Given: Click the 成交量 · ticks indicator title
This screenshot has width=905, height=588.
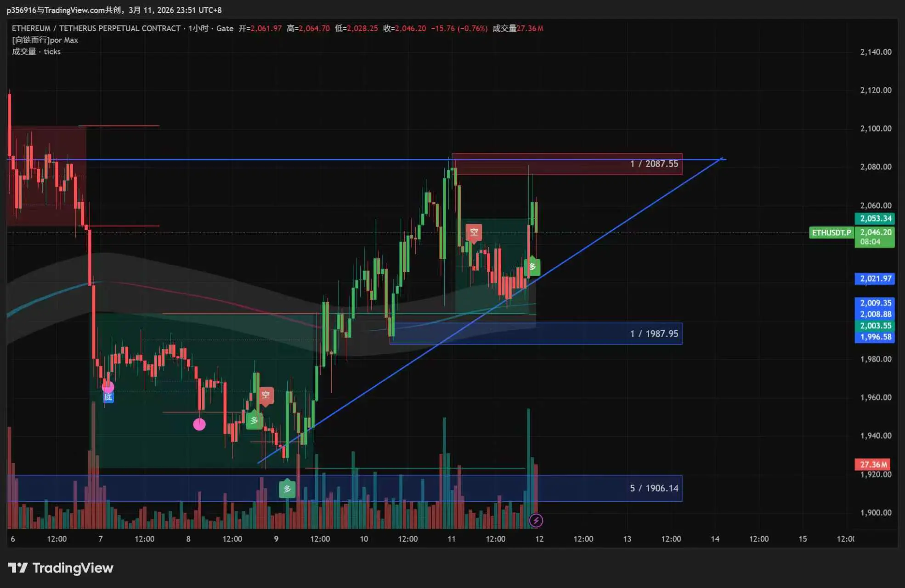Looking at the screenshot, I should pyautogui.click(x=36, y=52).
